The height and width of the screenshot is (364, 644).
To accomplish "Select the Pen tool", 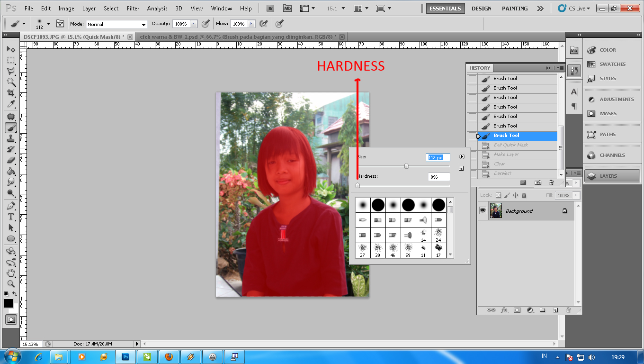I will point(11,206).
